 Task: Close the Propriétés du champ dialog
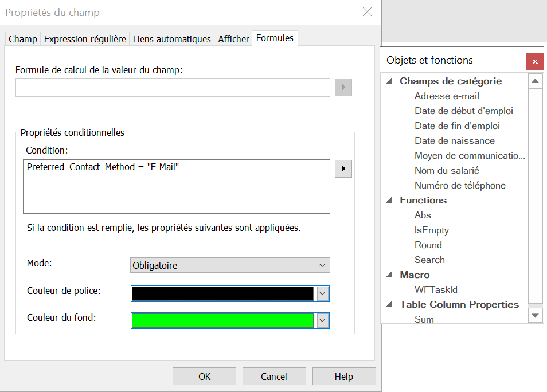[x=367, y=12]
